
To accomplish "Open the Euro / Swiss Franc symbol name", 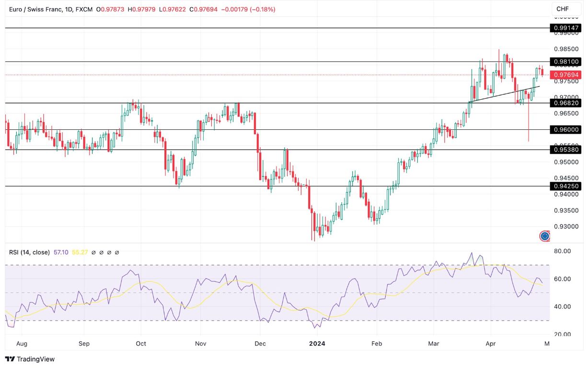I will (x=36, y=9).
